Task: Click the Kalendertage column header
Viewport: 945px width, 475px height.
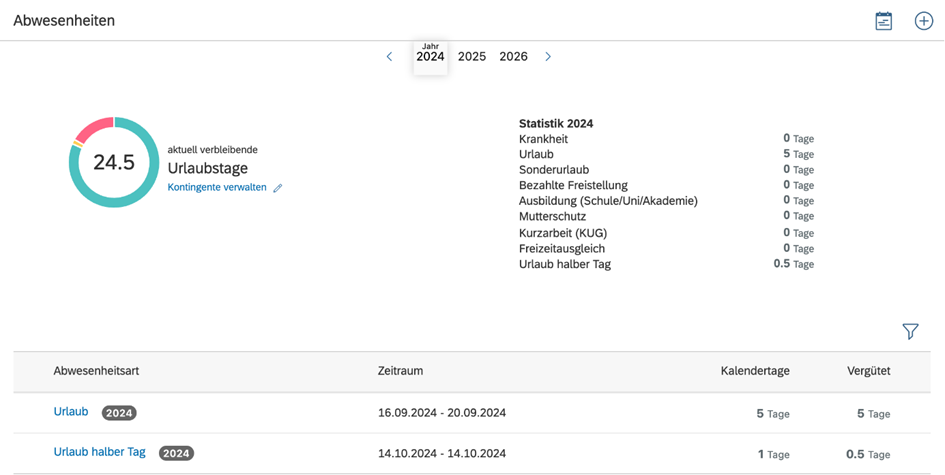Action: pos(755,371)
